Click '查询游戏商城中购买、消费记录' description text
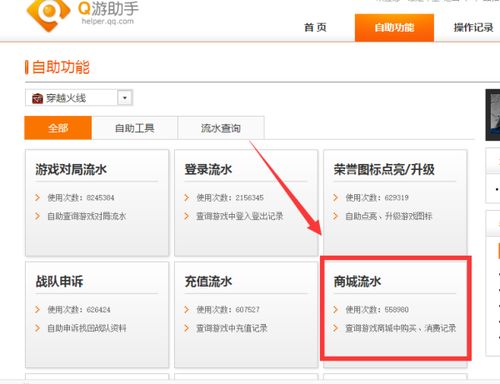500x384 pixels. pos(401,328)
